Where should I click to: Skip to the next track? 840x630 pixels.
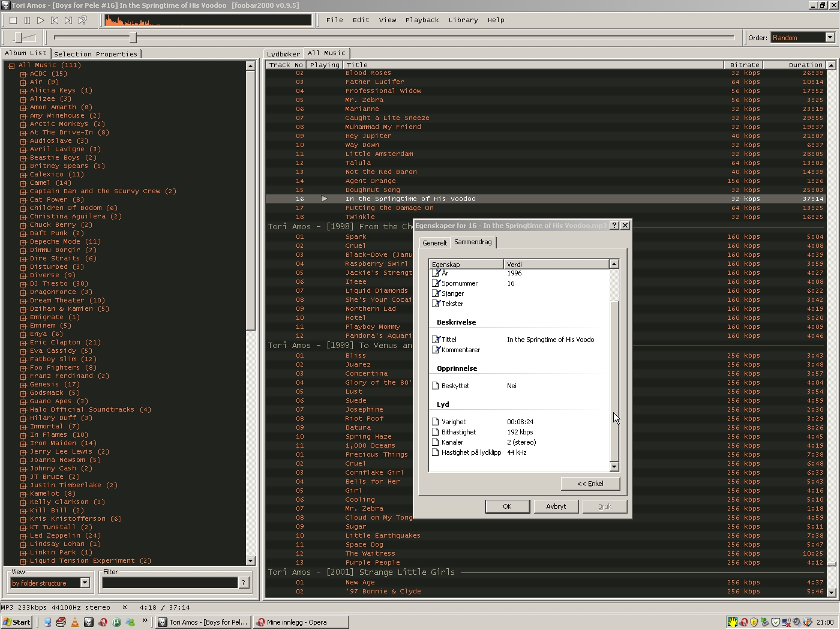68,20
